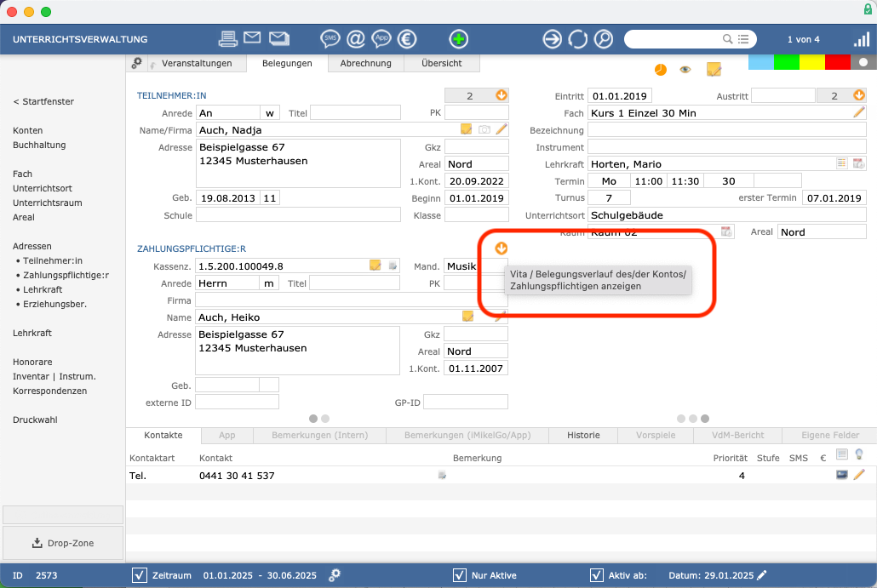Image resolution: width=877 pixels, height=588 pixels.
Task: Open the list options in search field
Action: (x=743, y=38)
